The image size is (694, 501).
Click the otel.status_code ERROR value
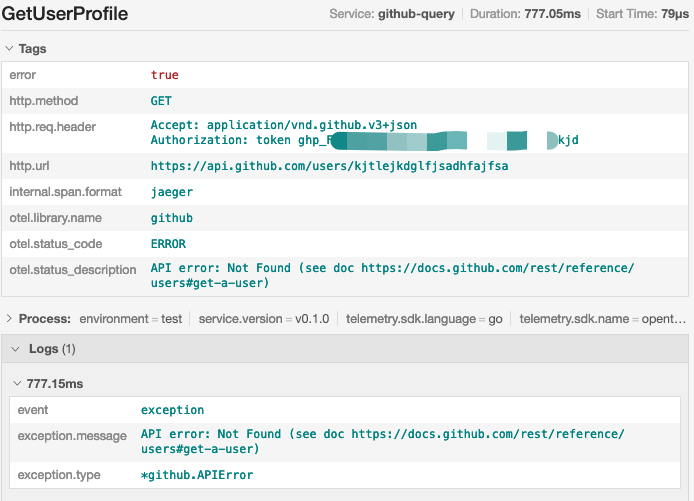[168, 244]
